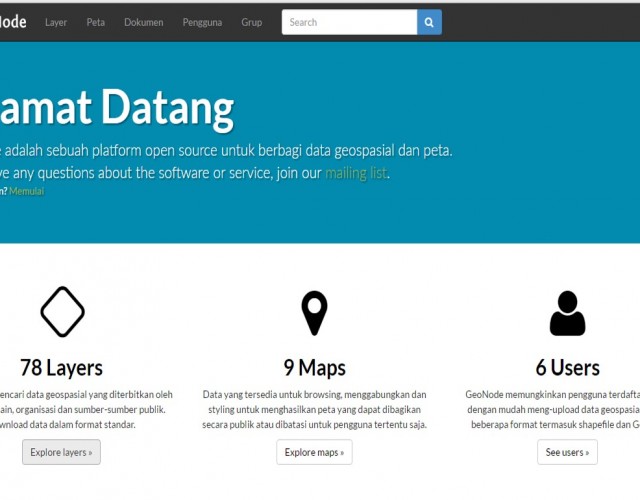This screenshot has height=500, width=640.
Task: Go to the Pengguna navigation item
Action: tap(202, 22)
